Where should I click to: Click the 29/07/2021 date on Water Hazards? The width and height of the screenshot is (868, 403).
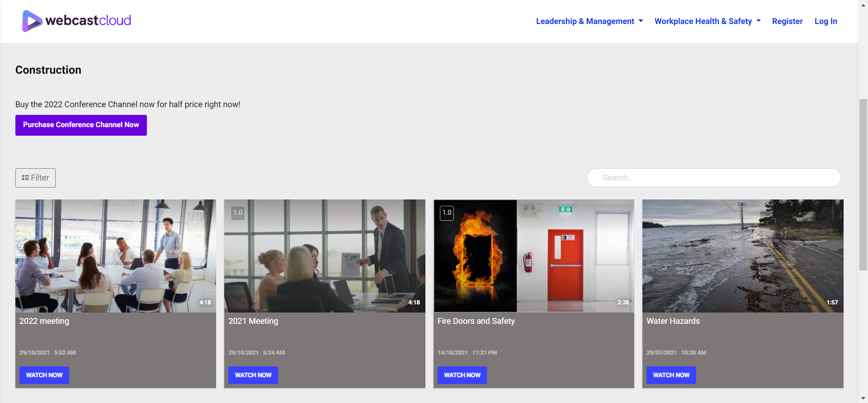coord(661,353)
